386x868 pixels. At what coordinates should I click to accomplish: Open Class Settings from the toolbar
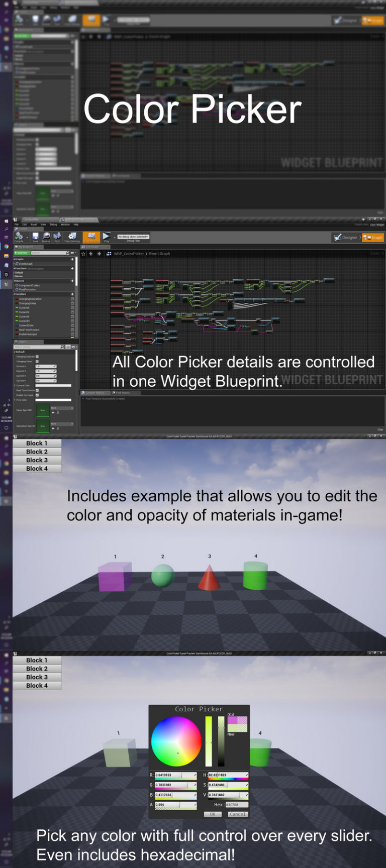pyautogui.click(x=72, y=237)
